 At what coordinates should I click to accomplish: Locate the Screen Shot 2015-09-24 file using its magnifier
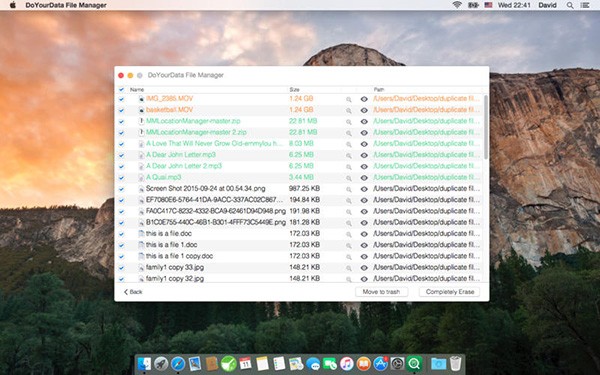(x=349, y=189)
